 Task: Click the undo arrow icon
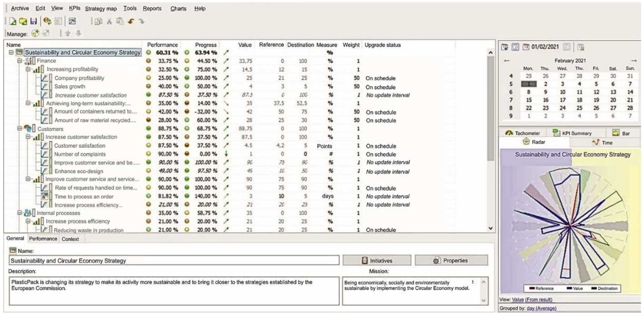131,21
